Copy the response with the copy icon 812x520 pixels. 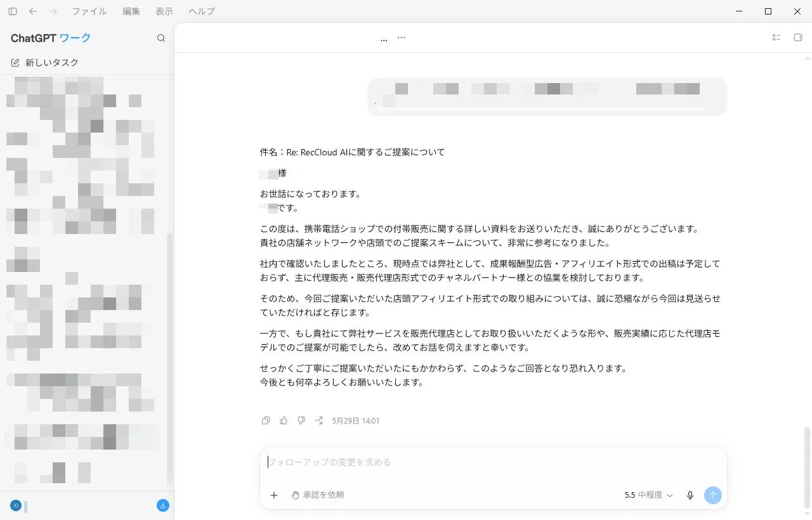point(266,420)
